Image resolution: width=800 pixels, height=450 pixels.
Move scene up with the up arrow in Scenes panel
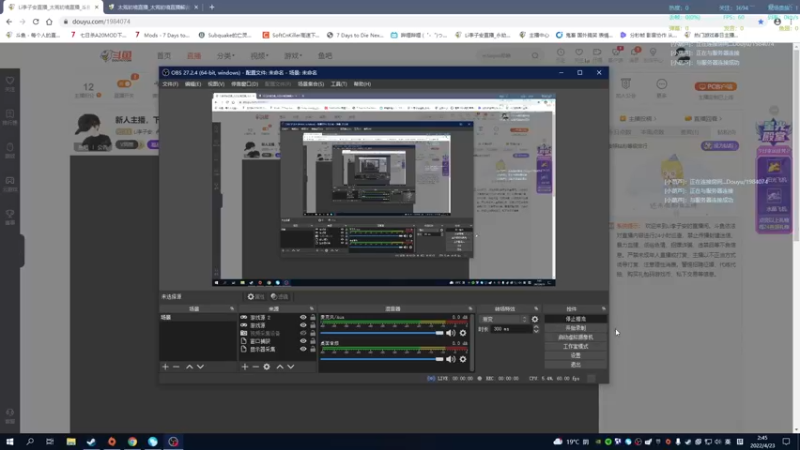(x=189, y=367)
